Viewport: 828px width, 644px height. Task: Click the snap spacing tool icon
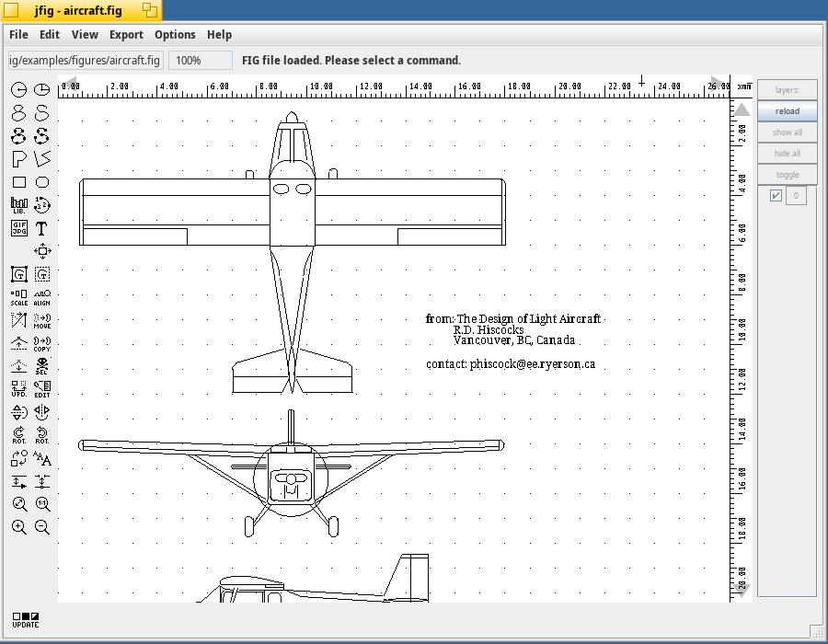click(42, 481)
